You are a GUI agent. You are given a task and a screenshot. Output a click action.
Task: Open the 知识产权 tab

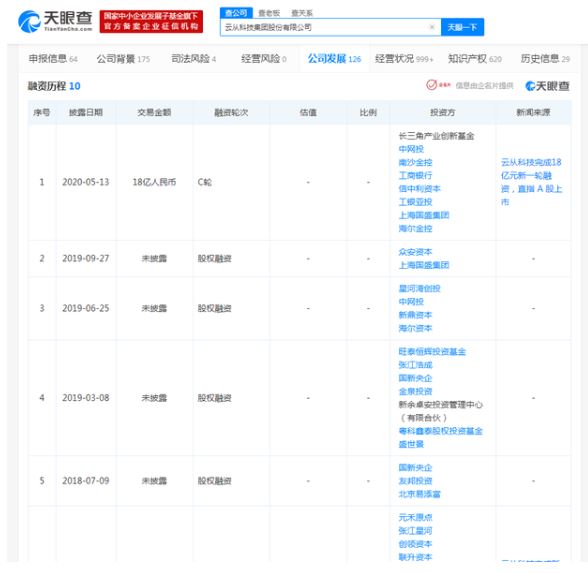[474, 59]
